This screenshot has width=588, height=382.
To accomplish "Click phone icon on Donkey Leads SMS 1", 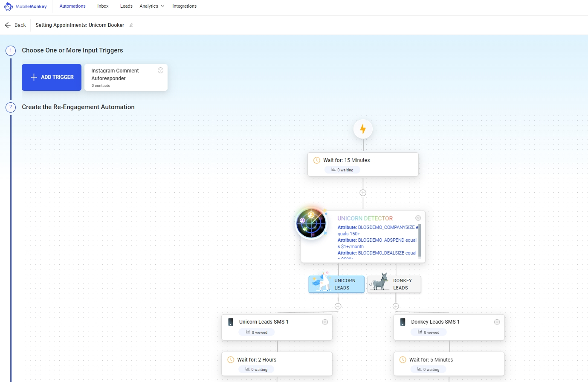I will pyautogui.click(x=403, y=322).
